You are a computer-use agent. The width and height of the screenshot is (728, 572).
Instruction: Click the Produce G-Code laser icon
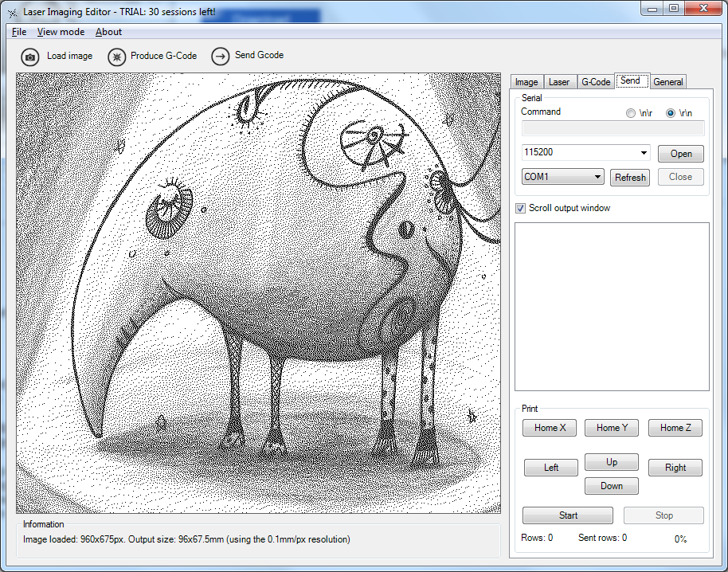(116, 57)
